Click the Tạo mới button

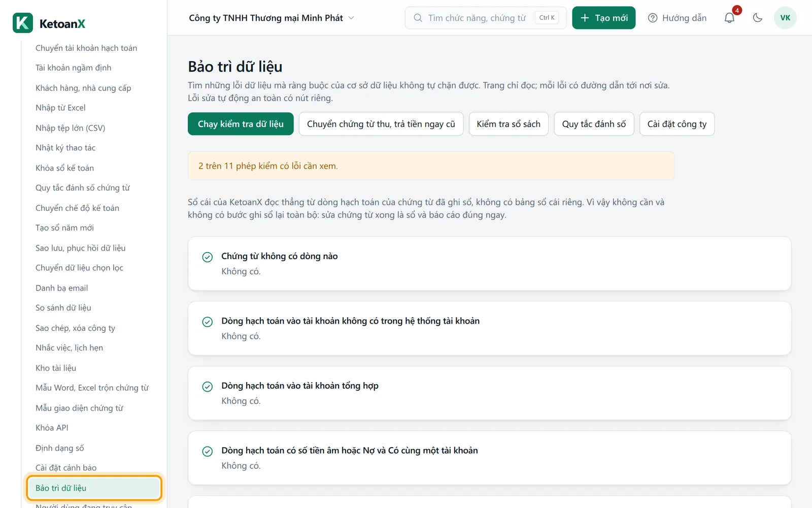click(x=604, y=18)
